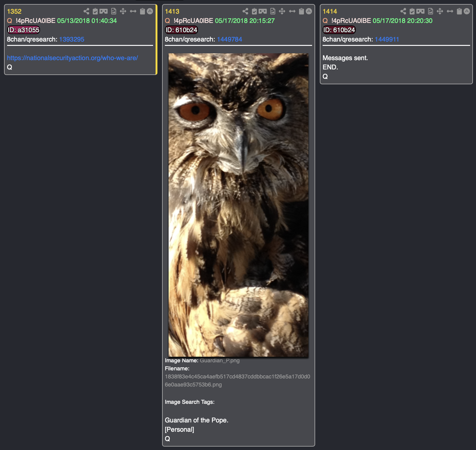Click image file icon on post 1352
This screenshot has height=450, width=476.
pos(114,11)
